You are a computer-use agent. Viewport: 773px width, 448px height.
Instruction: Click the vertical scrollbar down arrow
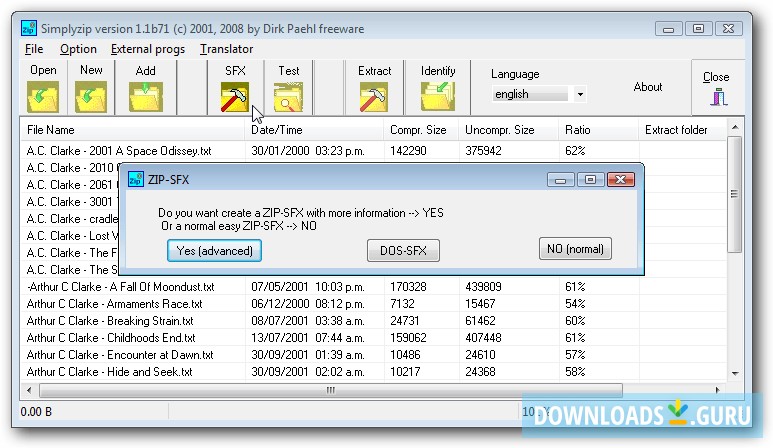pos(735,373)
